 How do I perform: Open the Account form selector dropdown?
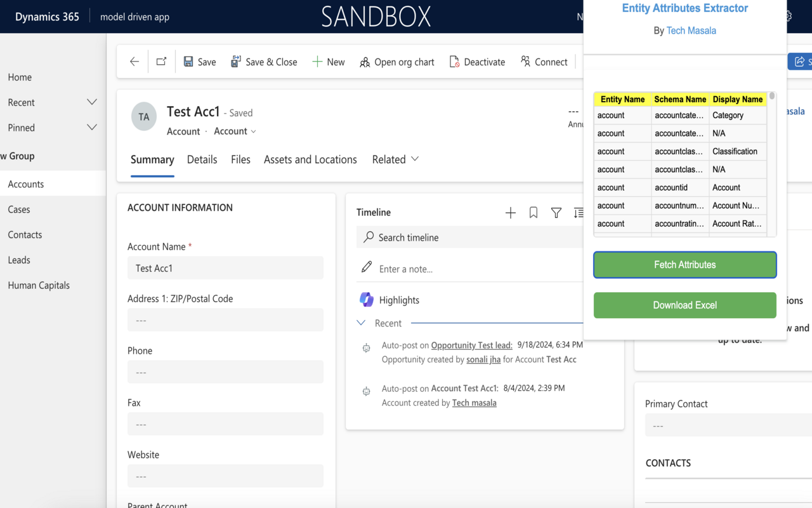click(235, 131)
